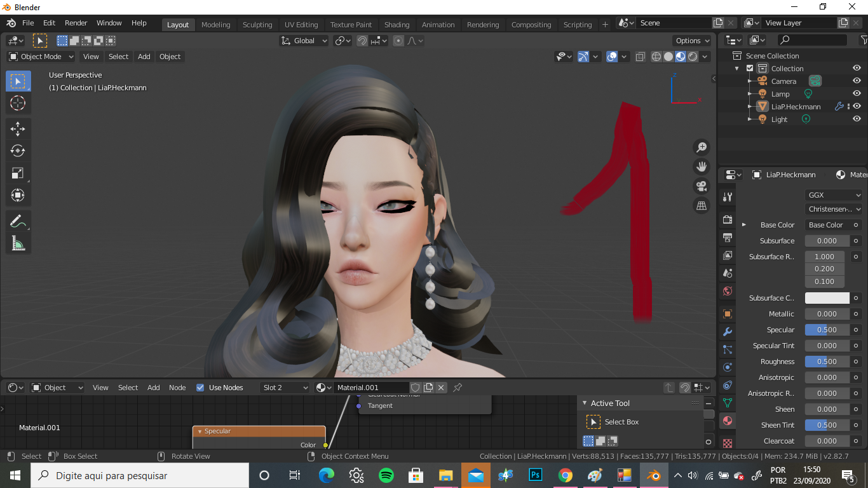868x488 pixels.
Task: Switch to the Render properties tab
Action: tap(726, 219)
